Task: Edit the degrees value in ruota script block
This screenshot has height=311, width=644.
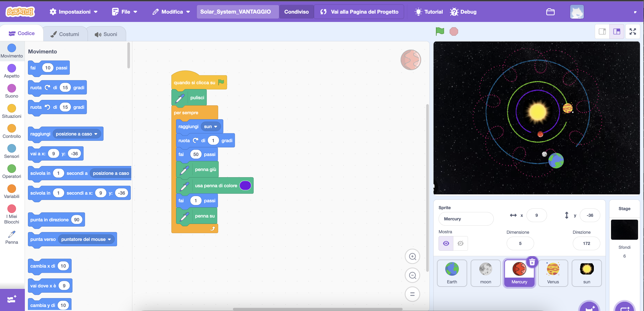Action: [x=213, y=140]
